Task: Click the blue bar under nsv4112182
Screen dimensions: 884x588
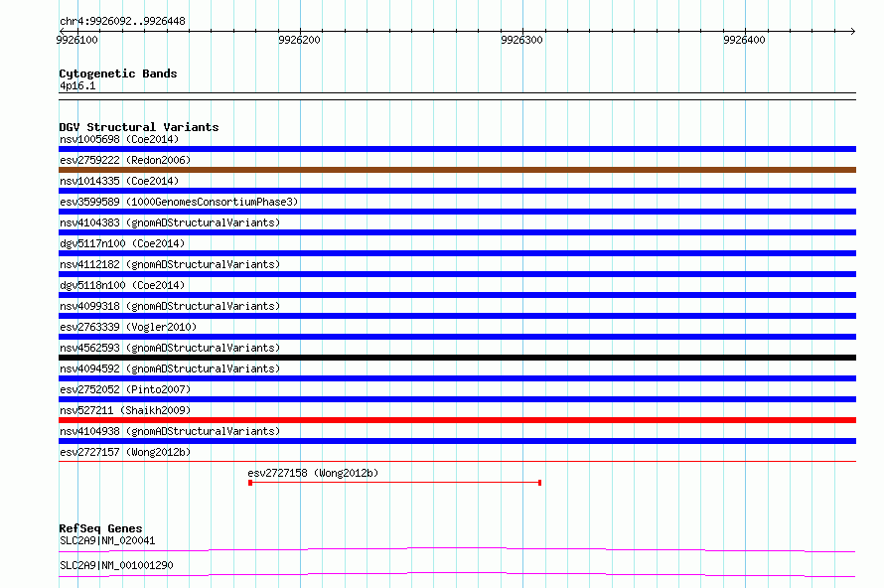Action: (457, 274)
